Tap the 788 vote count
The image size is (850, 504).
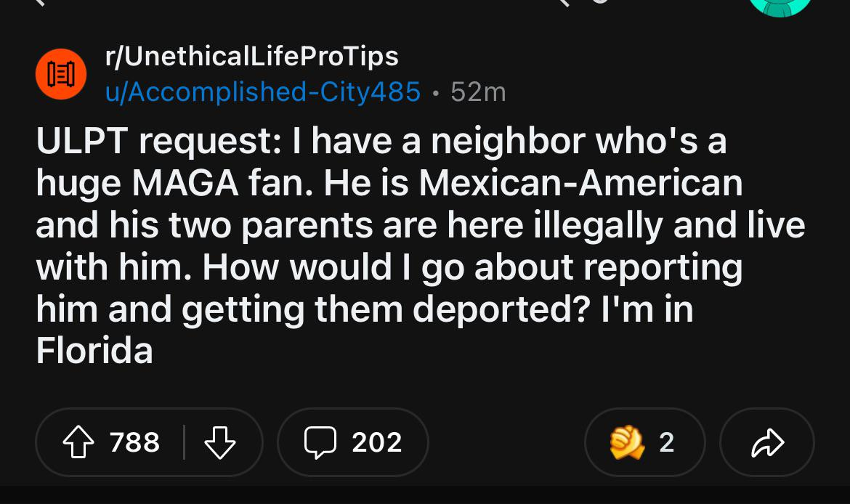(135, 442)
